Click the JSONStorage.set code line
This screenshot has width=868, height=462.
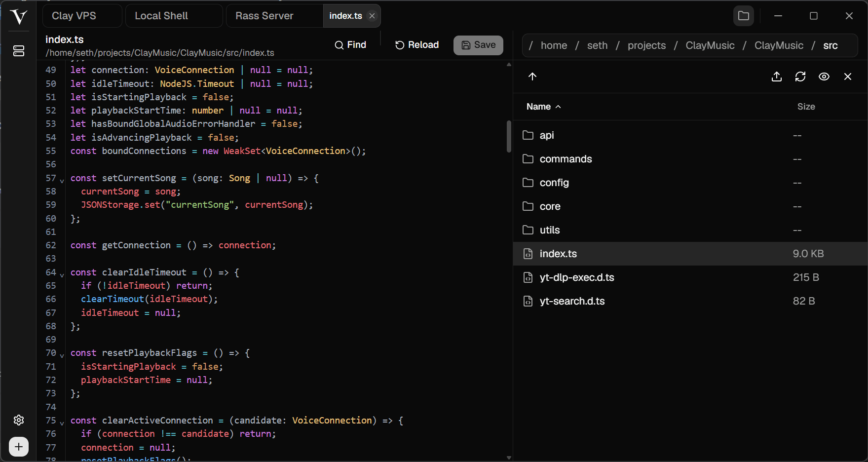click(x=197, y=205)
